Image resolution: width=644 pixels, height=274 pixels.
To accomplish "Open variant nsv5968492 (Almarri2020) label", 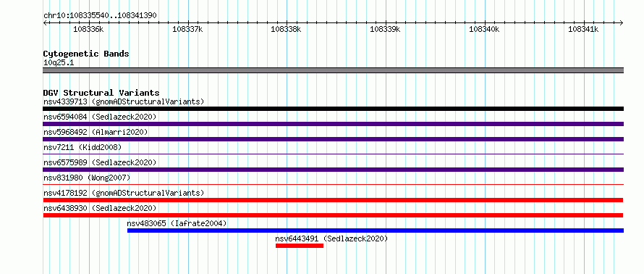I will click(x=96, y=132).
